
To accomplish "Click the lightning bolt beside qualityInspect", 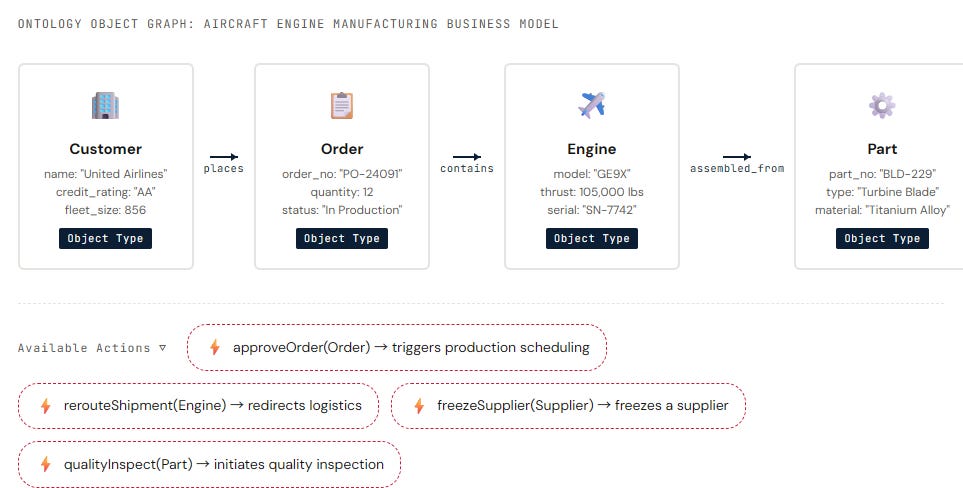I will click(x=45, y=465).
